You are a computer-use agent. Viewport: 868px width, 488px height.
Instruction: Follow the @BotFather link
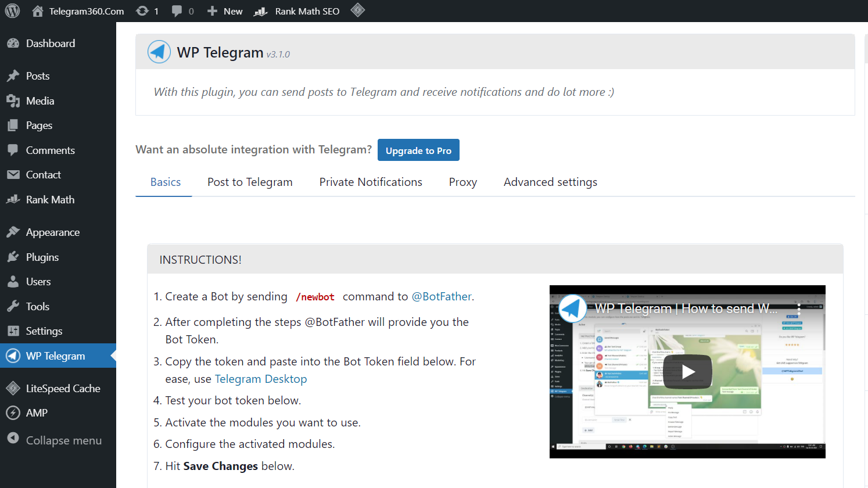(442, 297)
